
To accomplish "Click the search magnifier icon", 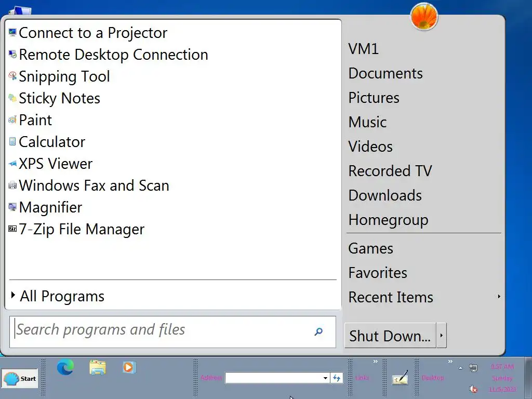I will click(318, 331).
